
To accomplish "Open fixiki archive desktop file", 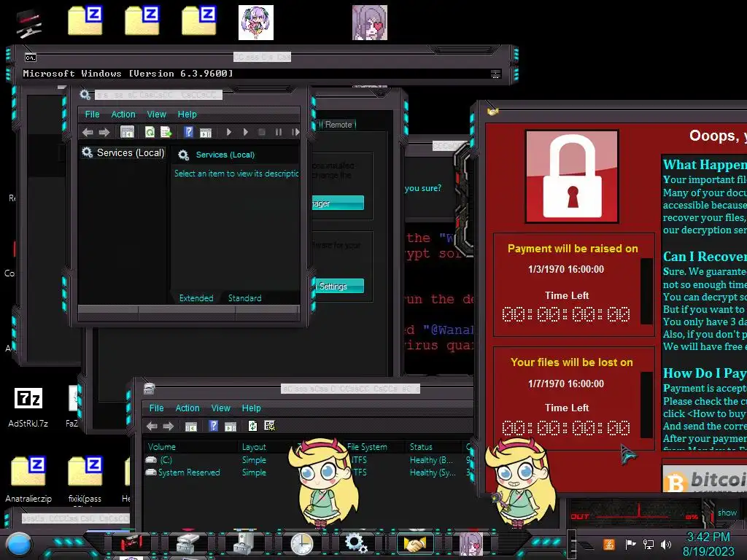I will point(85,479).
